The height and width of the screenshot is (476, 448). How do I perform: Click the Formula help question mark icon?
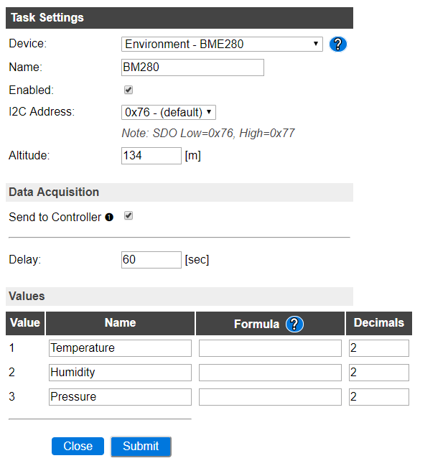294,324
